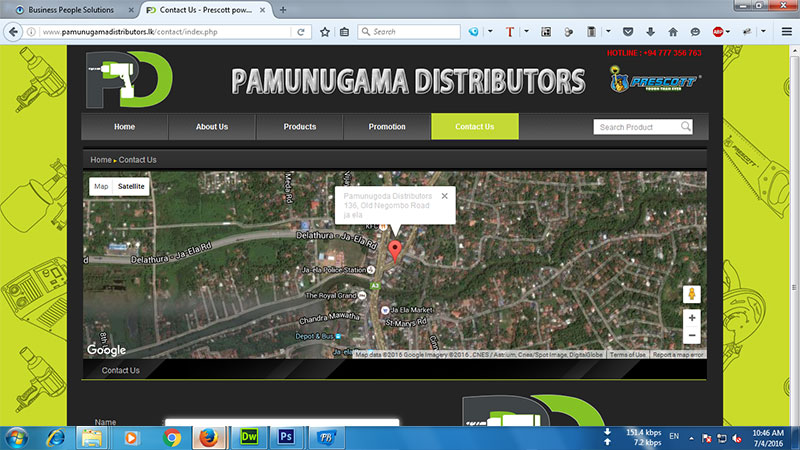Switch to Dreamweaver in taskbar
Screen dimensions: 800x450
coord(249,437)
